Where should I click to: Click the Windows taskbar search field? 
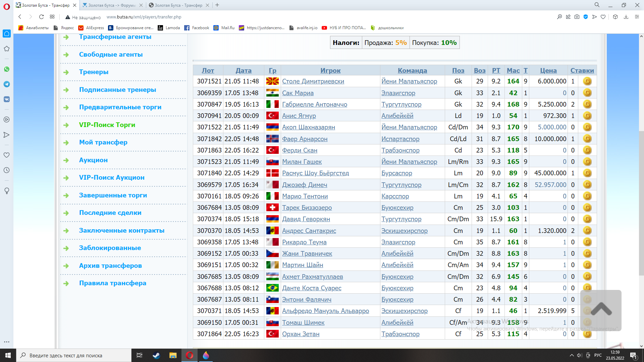(74, 355)
